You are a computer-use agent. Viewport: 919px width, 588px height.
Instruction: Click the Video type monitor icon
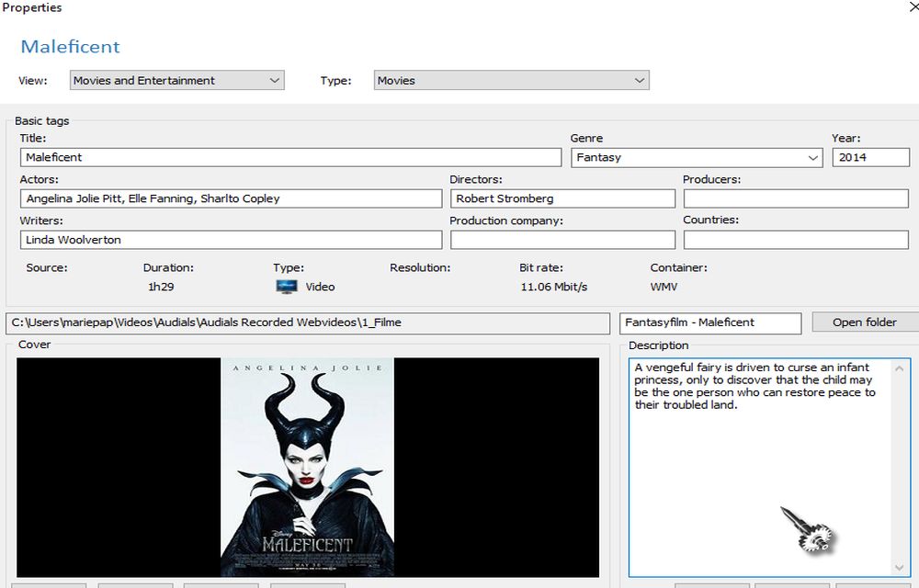point(287,287)
